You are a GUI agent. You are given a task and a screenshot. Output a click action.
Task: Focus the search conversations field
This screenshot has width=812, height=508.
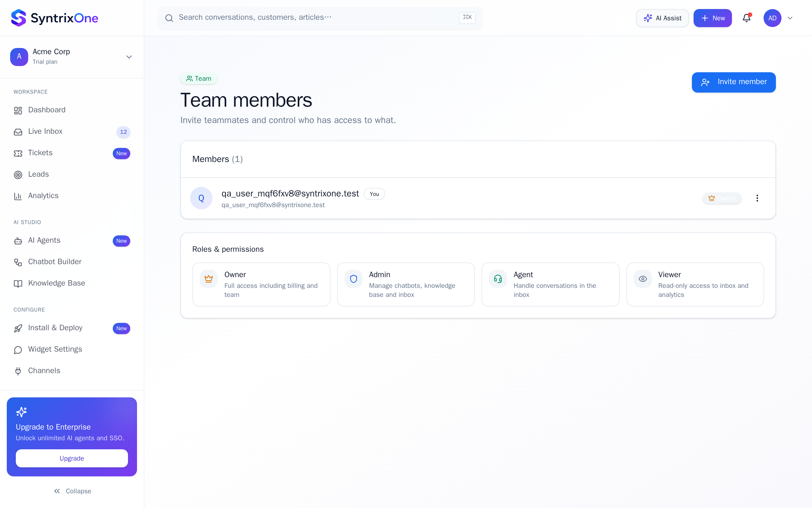tap(320, 18)
